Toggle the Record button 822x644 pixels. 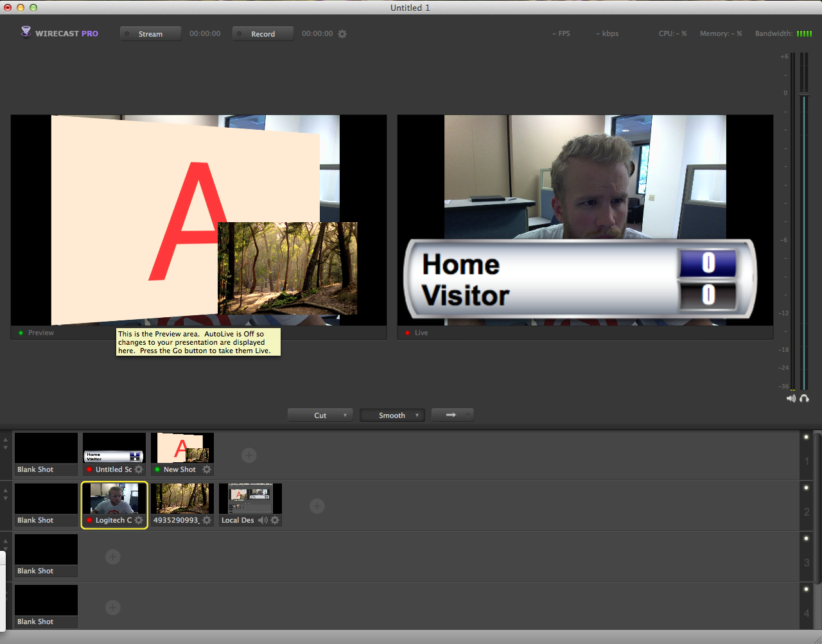[x=263, y=33]
